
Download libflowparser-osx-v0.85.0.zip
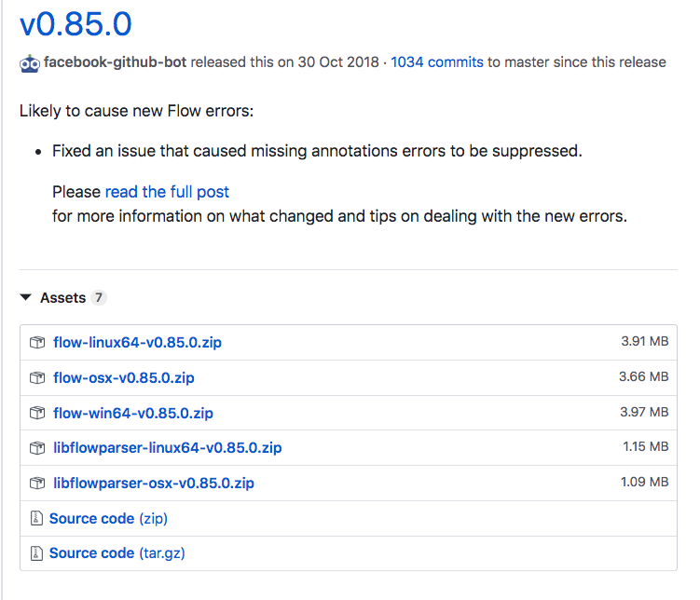click(x=154, y=483)
